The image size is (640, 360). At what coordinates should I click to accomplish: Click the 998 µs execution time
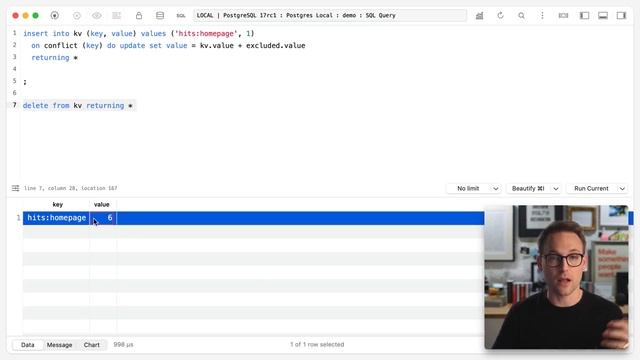[123, 345]
